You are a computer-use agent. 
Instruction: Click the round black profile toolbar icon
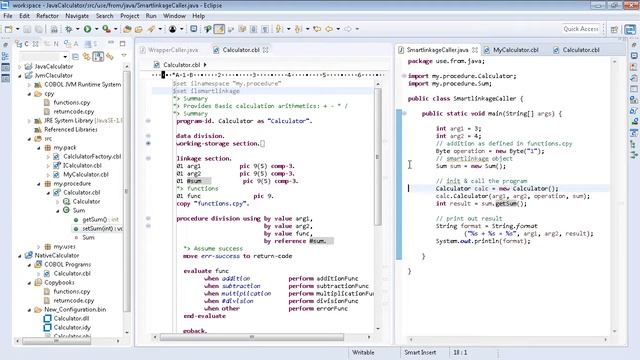[173, 29]
